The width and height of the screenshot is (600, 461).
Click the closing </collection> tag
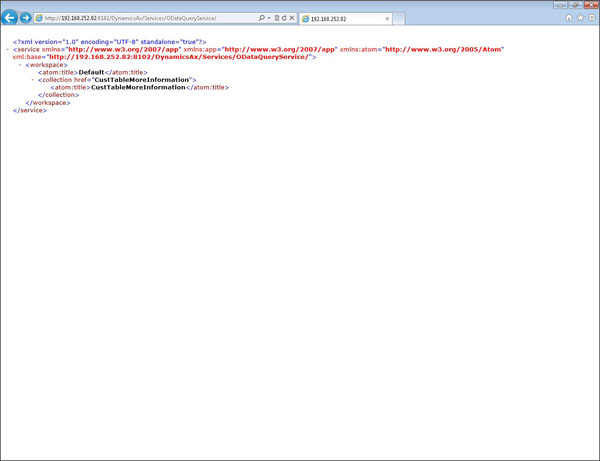59,94
